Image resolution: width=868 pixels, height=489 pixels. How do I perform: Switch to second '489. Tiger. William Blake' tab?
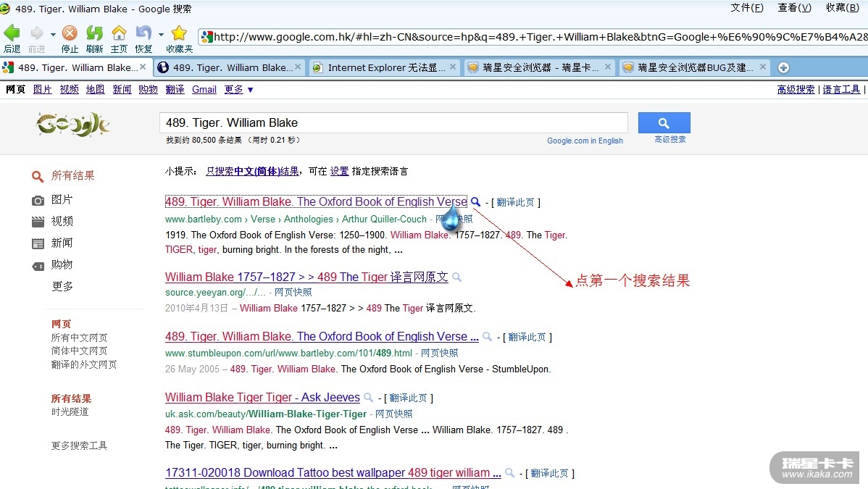229,67
